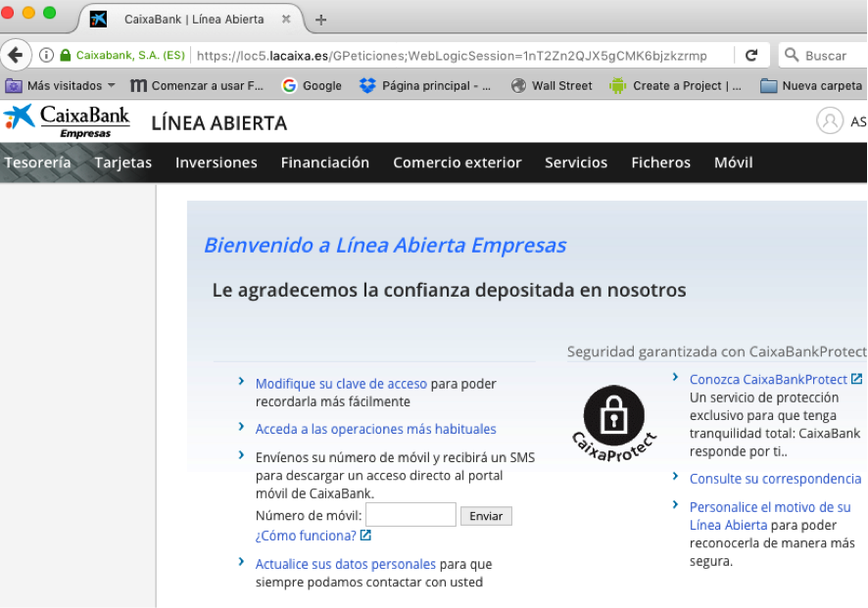Click Consulte su correspondencia link
868x608 pixels.
tap(776, 479)
